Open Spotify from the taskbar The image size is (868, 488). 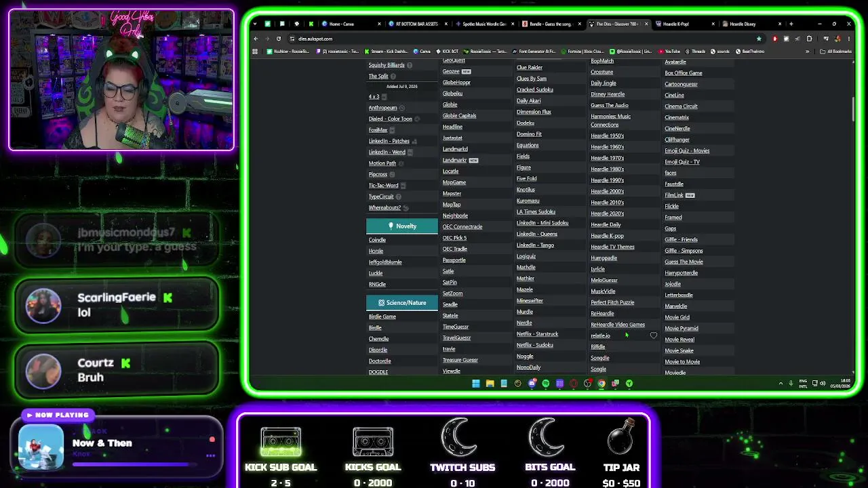coord(546,384)
